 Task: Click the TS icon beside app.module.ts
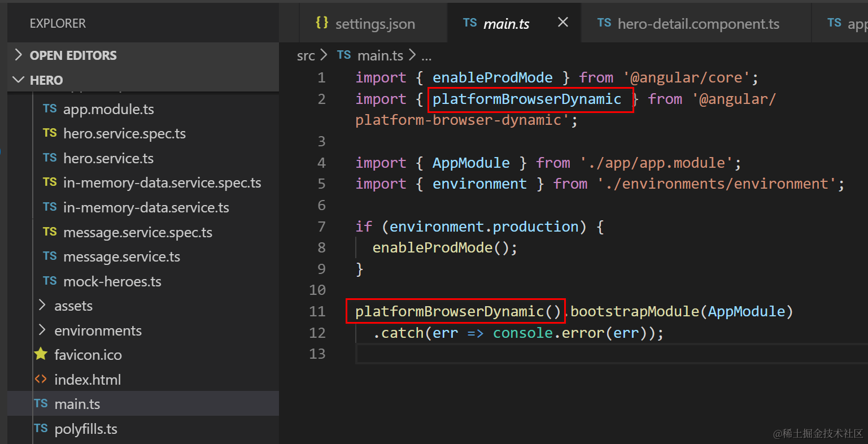50,108
